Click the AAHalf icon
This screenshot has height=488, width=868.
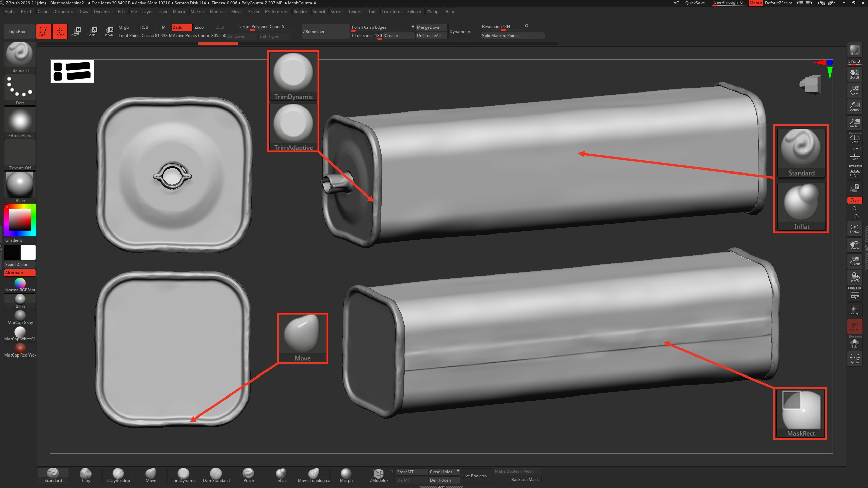[x=854, y=123]
